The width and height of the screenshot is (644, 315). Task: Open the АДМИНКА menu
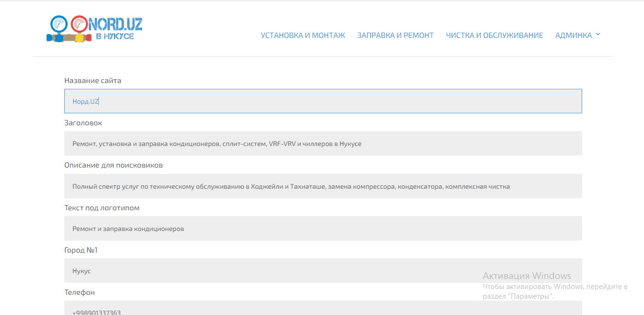pyautogui.click(x=573, y=35)
